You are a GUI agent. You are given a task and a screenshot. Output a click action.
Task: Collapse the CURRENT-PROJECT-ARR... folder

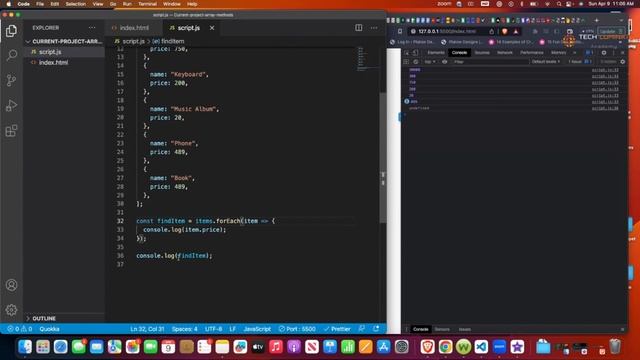click(x=64, y=42)
